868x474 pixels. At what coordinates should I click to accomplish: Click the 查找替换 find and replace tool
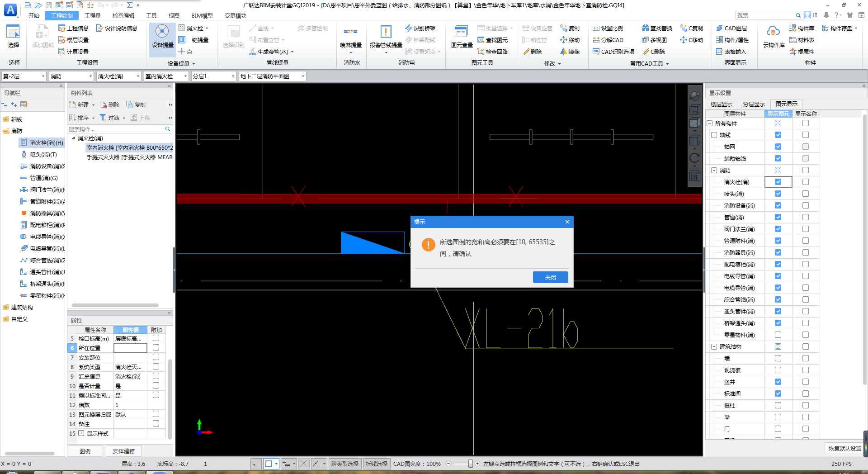pyautogui.click(x=657, y=28)
